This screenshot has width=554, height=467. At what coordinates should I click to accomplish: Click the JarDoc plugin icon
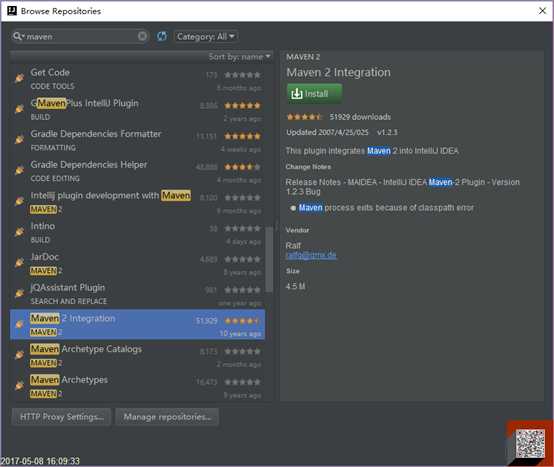[19, 262]
